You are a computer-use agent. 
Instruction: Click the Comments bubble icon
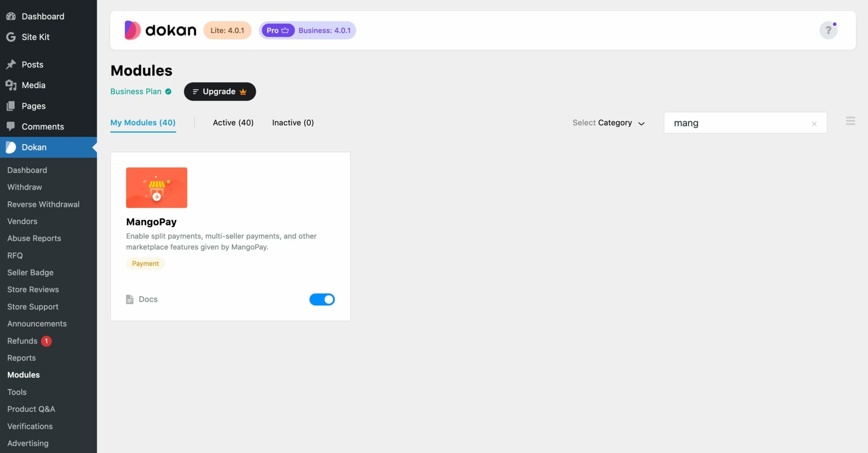pyautogui.click(x=11, y=126)
